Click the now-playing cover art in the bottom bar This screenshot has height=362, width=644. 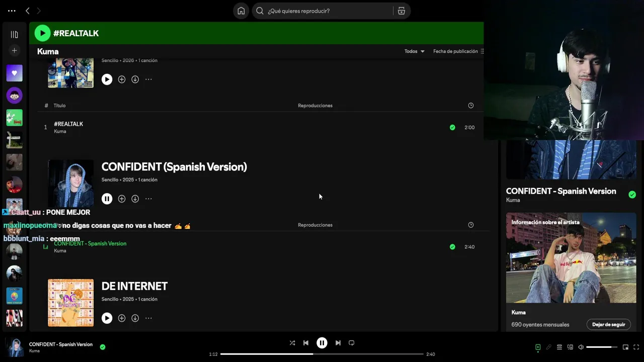pyautogui.click(x=15, y=348)
